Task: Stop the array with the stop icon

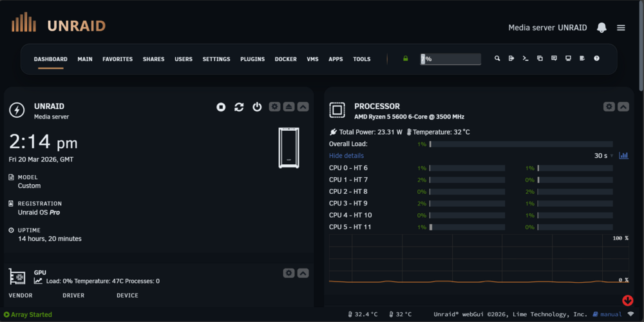Action: 221,107
